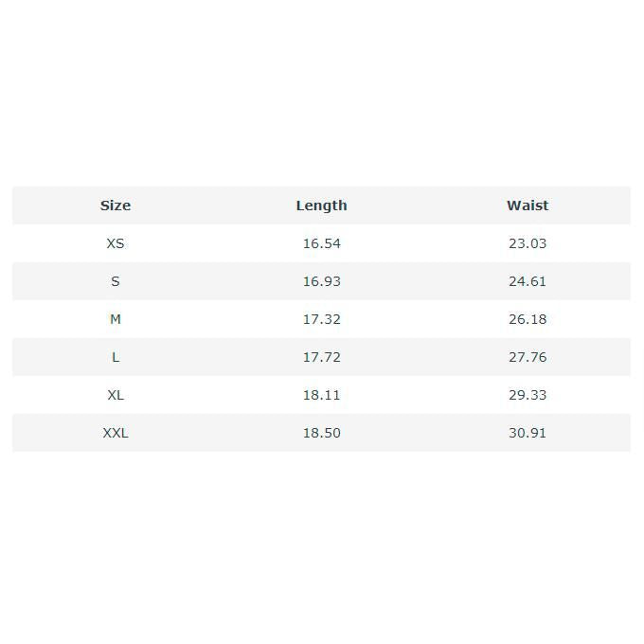Click the 24.61 waist value
The width and height of the screenshot is (644, 644).
[528, 281]
